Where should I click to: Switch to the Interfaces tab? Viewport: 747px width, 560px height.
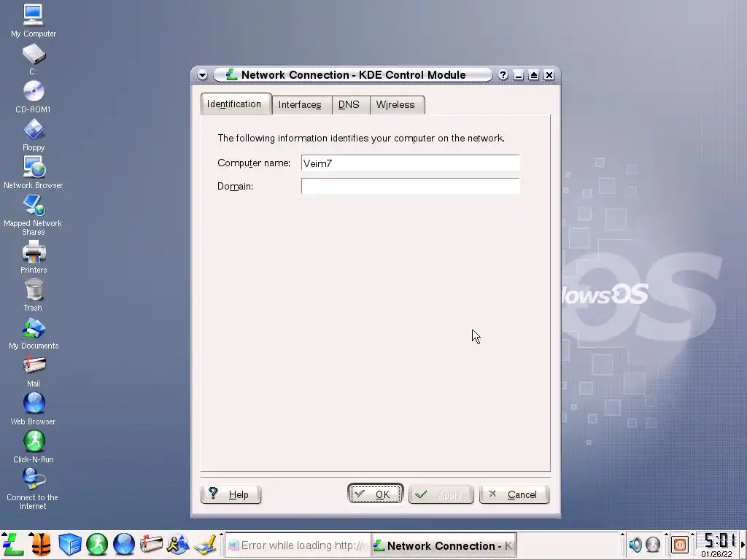(x=300, y=105)
